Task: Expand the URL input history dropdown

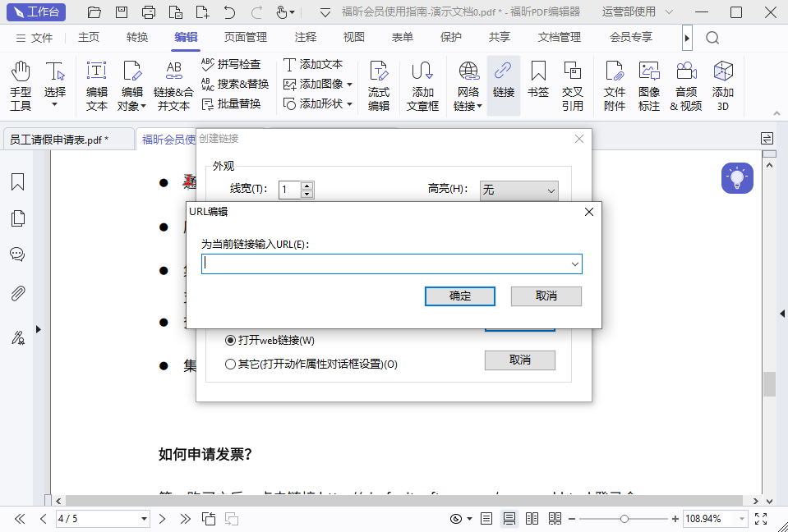Action: pyautogui.click(x=575, y=264)
